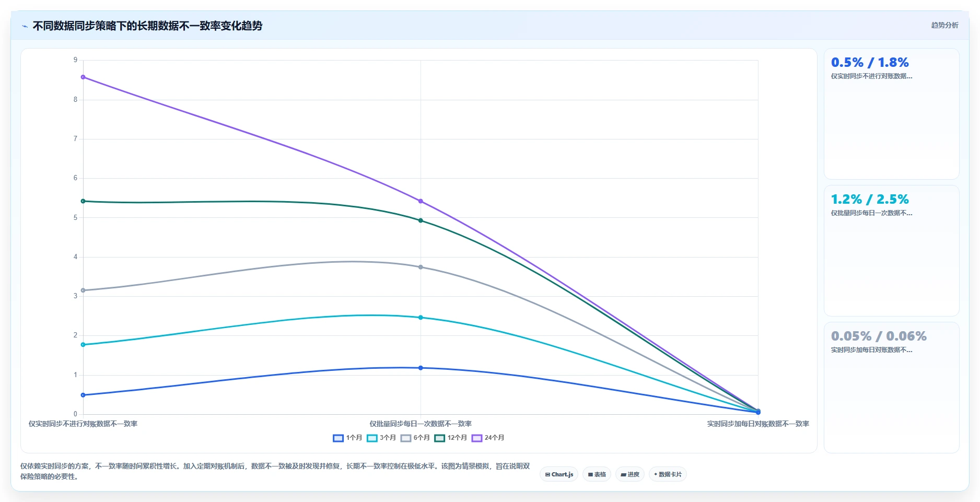Toggle the 3个月 legend series
The width and height of the screenshot is (980, 502).
(381, 438)
